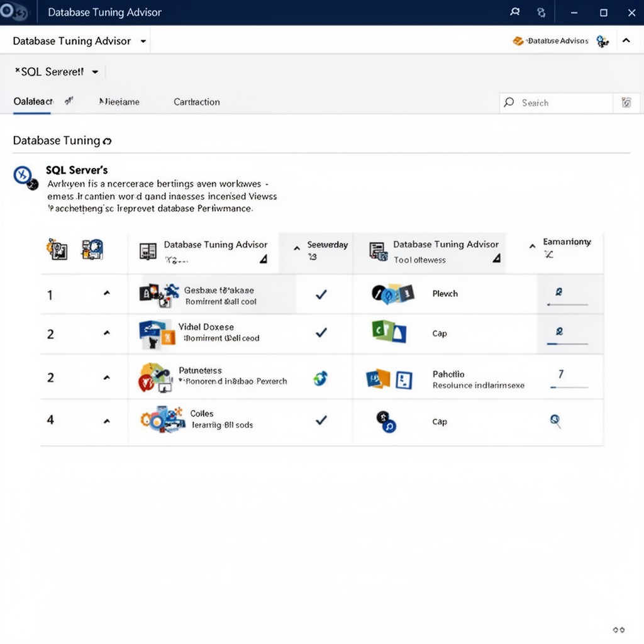The width and height of the screenshot is (644, 644).
Task: Click the Colles row gear icon cluster
Action: click(162, 419)
